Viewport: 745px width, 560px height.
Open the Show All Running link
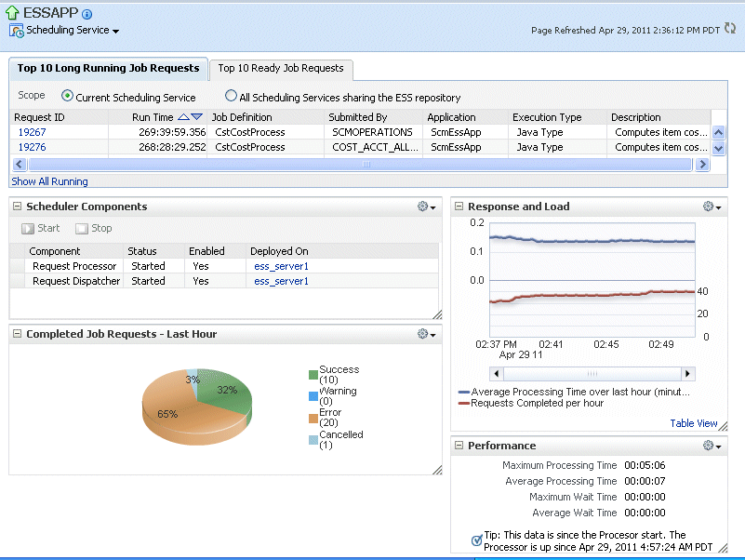pos(48,180)
